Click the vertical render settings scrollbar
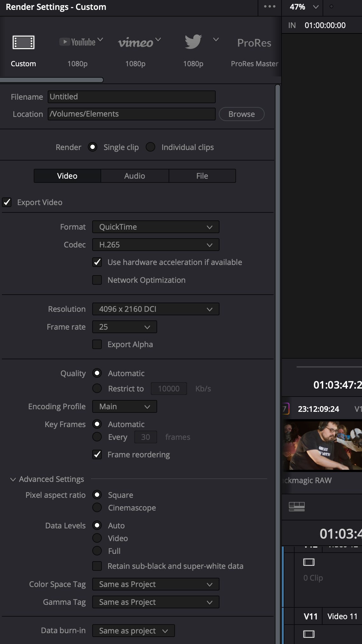 click(x=278, y=364)
